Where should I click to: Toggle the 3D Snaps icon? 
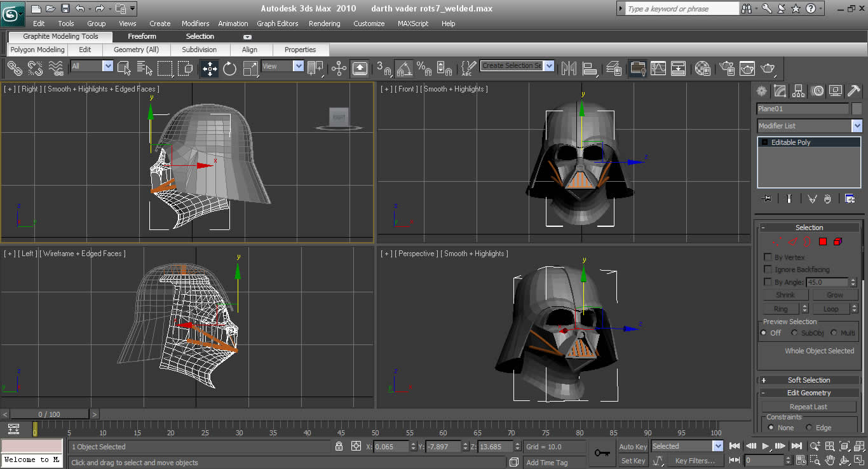click(384, 67)
